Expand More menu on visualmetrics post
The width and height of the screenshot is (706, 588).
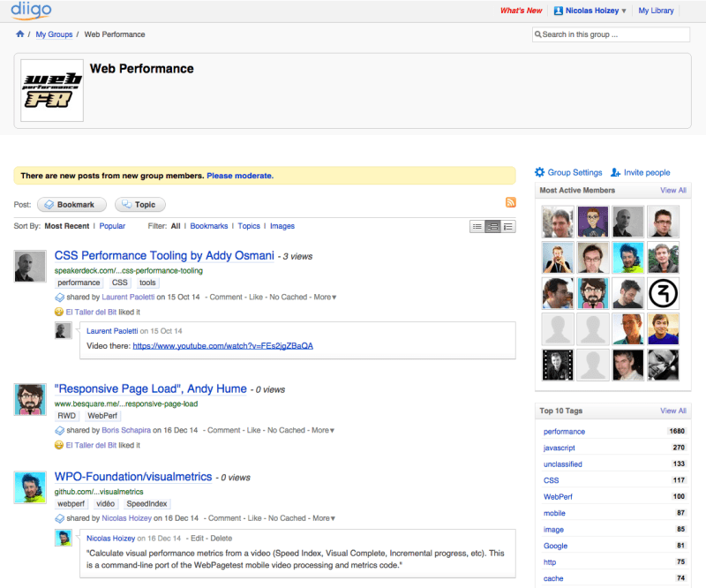coord(324,518)
